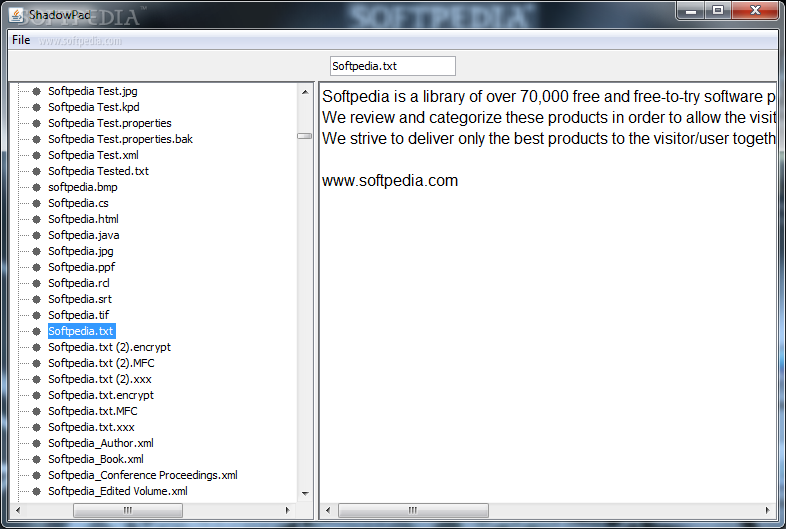Screen dimensions: 786x529
Task: Click the text pane horizontal scrollbar thumb
Action: point(413,510)
